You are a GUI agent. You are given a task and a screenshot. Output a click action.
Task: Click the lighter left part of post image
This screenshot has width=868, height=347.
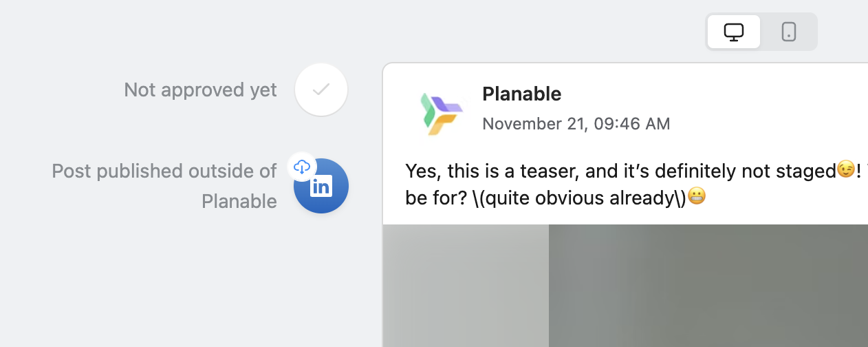466,285
